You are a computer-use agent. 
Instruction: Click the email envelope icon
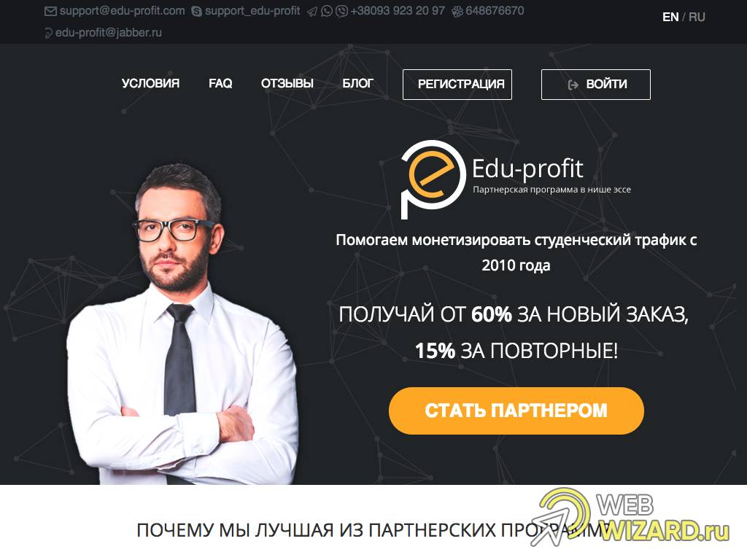click(x=50, y=11)
